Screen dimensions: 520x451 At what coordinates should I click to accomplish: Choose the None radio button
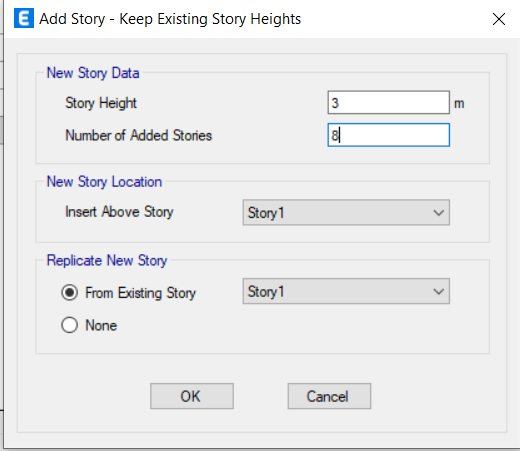70,325
